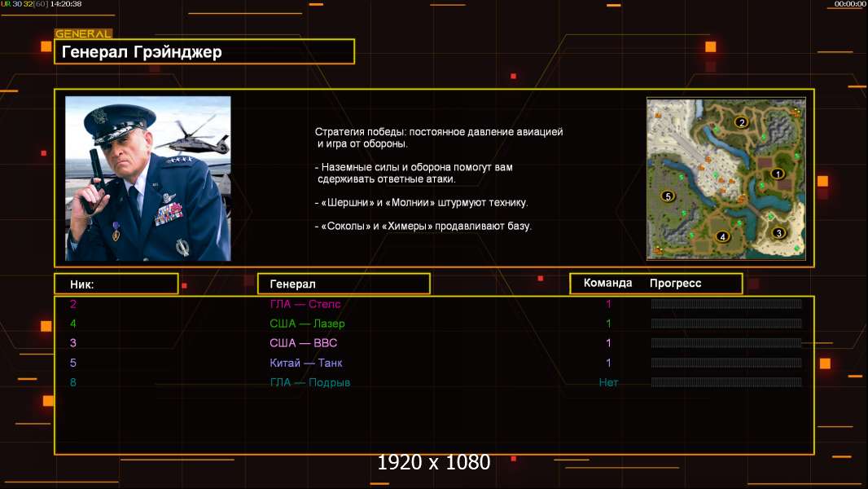Select start position marker 2 on minimap

pos(741,123)
